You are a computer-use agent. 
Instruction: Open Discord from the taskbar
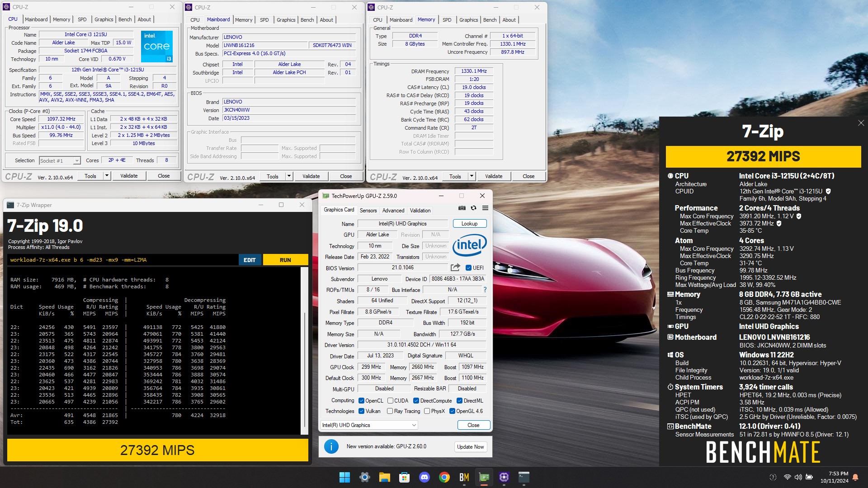(425, 477)
